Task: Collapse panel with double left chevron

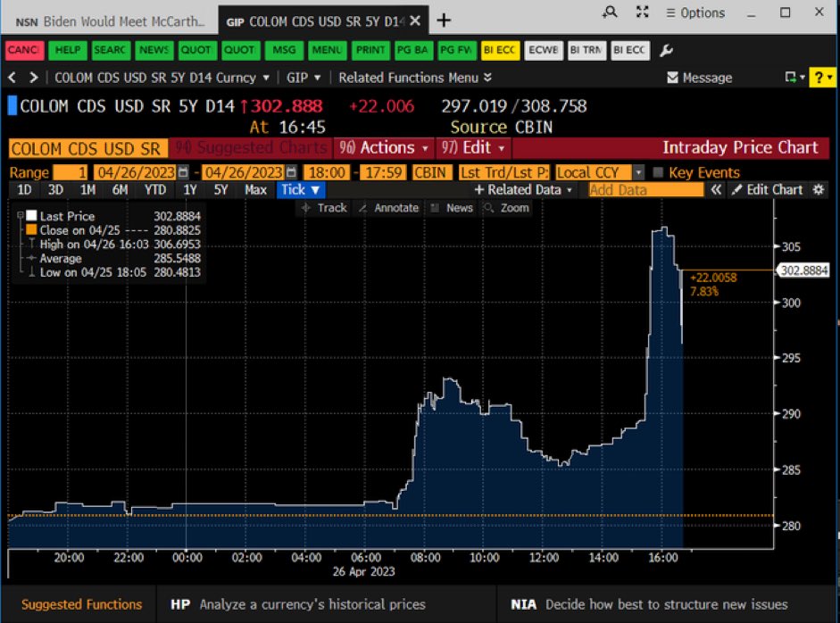Action: (x=716, y=189)
